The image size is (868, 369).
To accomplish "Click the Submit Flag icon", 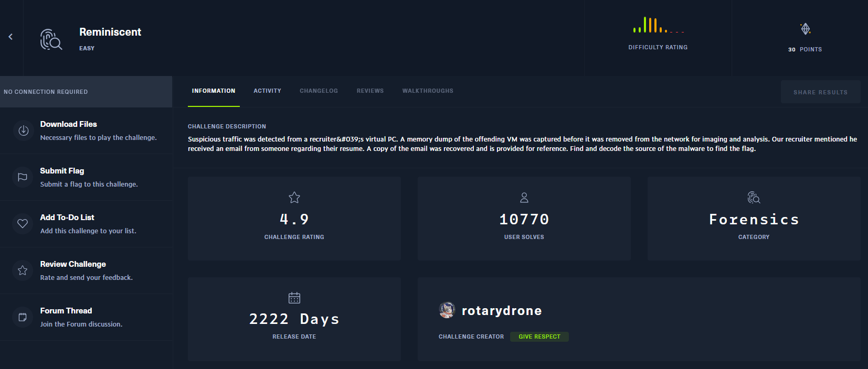I will coord(23,177).
